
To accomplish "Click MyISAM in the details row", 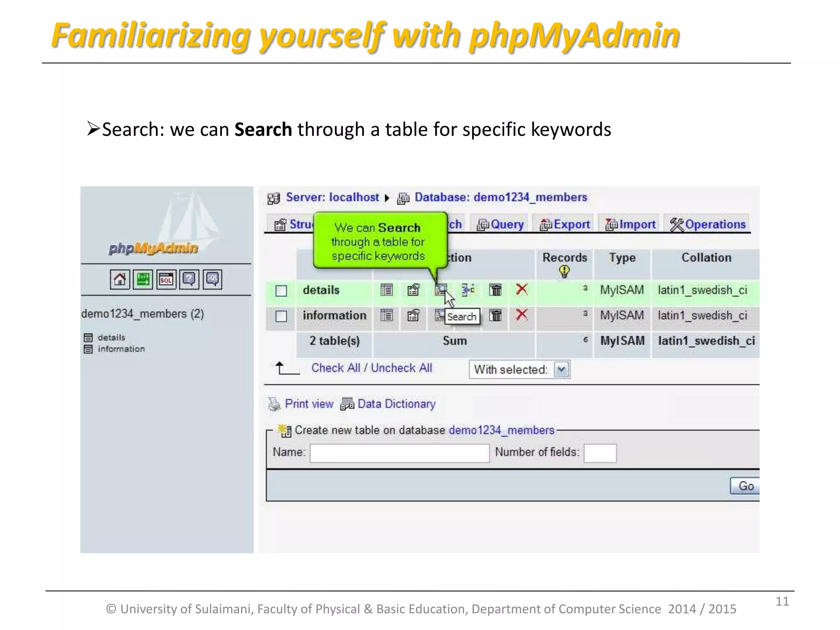I will [622, 290].
